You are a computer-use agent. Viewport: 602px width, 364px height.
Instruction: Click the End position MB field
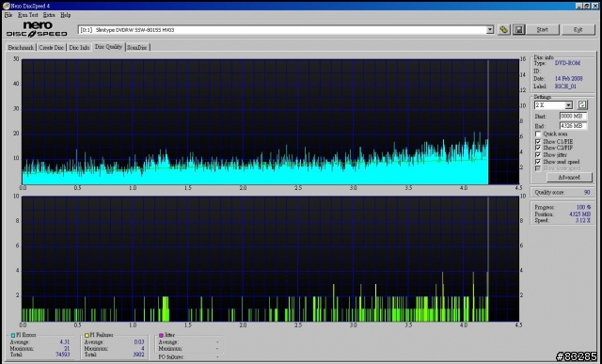click(x=573, y=125)
